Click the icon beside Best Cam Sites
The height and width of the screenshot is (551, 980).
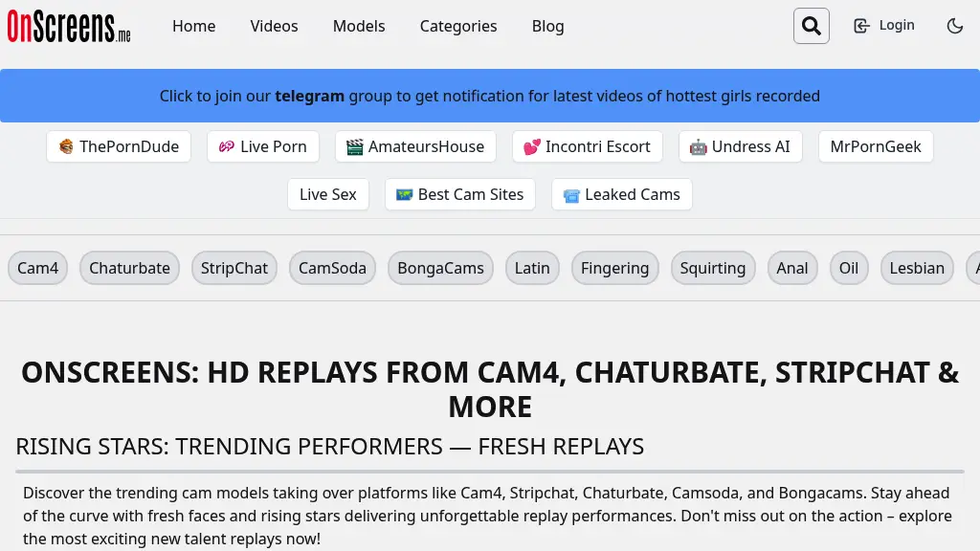tap(404, 195)
